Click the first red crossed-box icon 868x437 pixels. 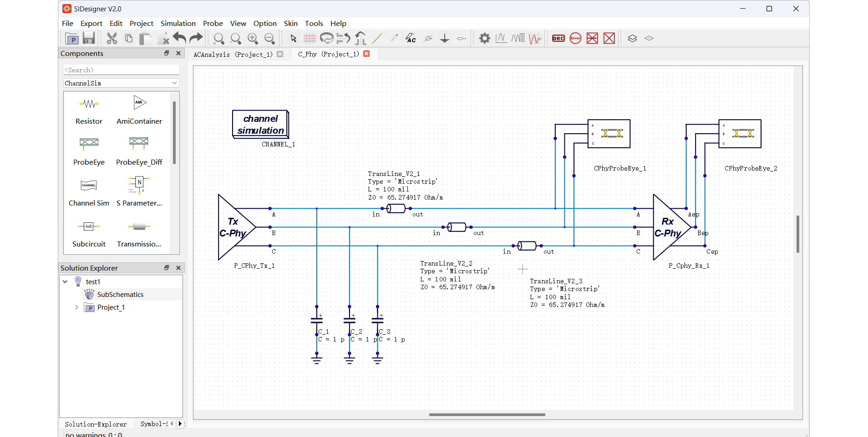pos(592,39)
